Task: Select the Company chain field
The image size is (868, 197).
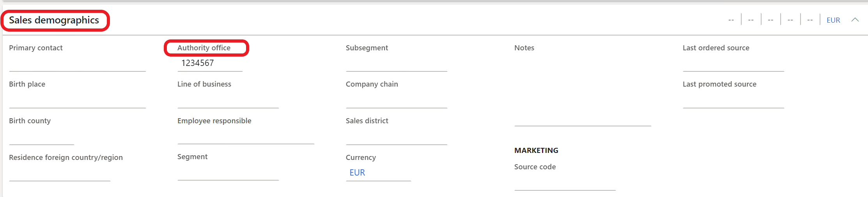Action: [x=396, y=100]
